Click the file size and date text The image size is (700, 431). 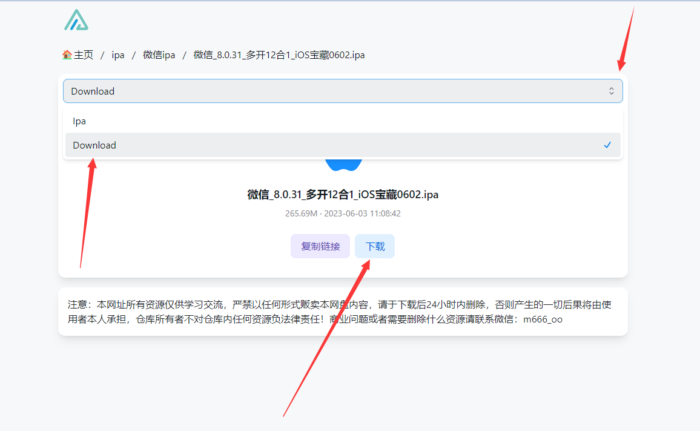click(x=343, y=213)
